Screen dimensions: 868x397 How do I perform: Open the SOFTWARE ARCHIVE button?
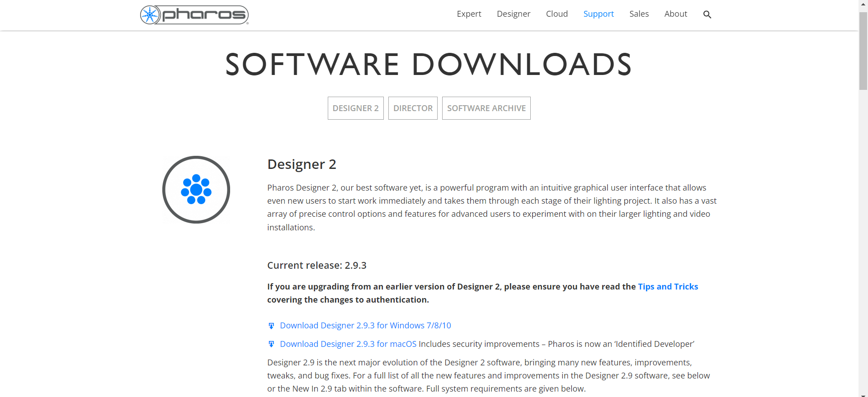(x=486, y=108)
